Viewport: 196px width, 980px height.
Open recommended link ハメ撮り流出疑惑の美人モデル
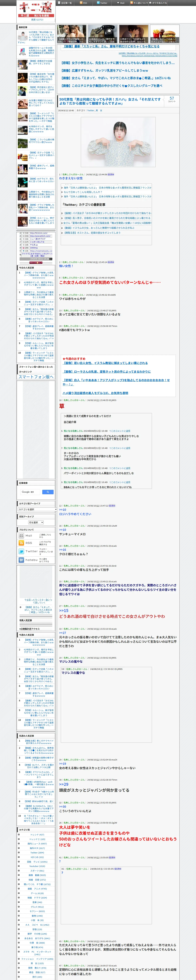pyautogui.click(x=95, y=393)
